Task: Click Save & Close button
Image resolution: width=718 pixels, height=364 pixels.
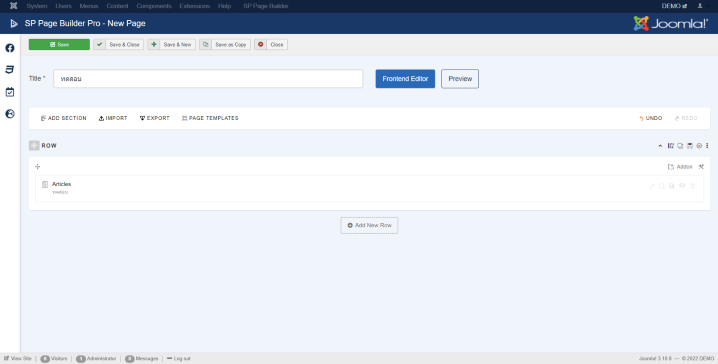Action: point(119,44)
